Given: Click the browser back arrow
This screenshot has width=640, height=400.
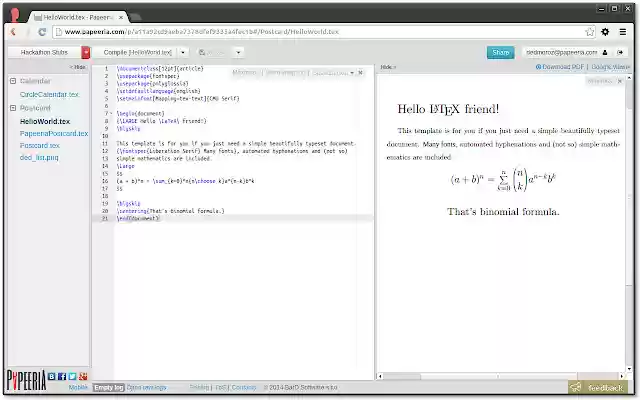Looking at the screenshot, I should pos(14,31).
